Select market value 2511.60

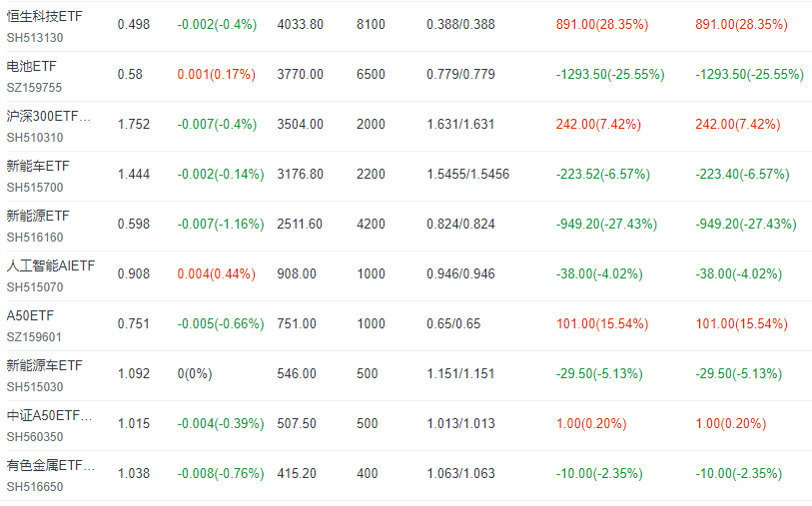click(300, 224)
